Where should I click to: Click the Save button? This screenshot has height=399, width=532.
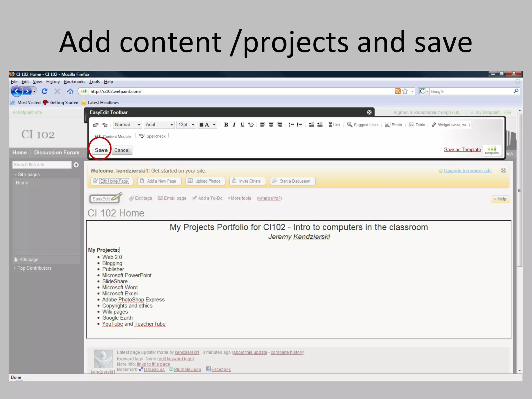[101, 150]
